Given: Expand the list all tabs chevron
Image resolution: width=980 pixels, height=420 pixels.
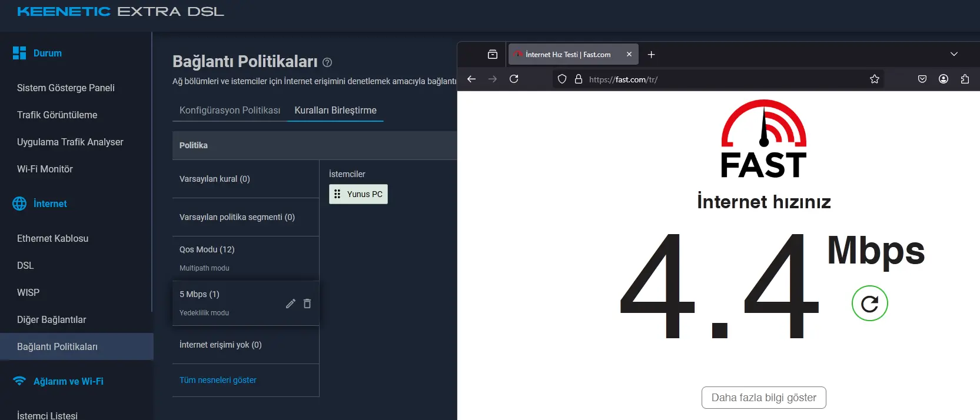Looking at the screenshot, I should [x=954, y=54].
